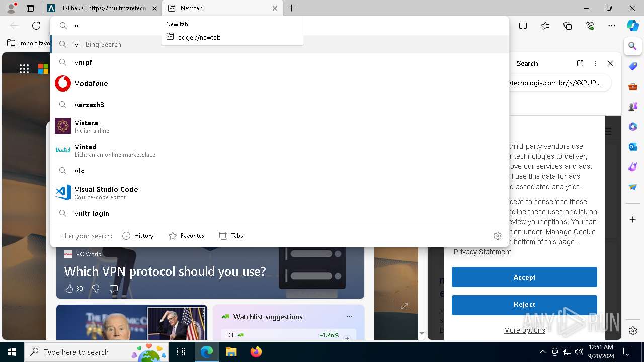The height and width of the screenshot is (362, 644).
Task: Open the Windows Start menu
Action: point(12,352)
